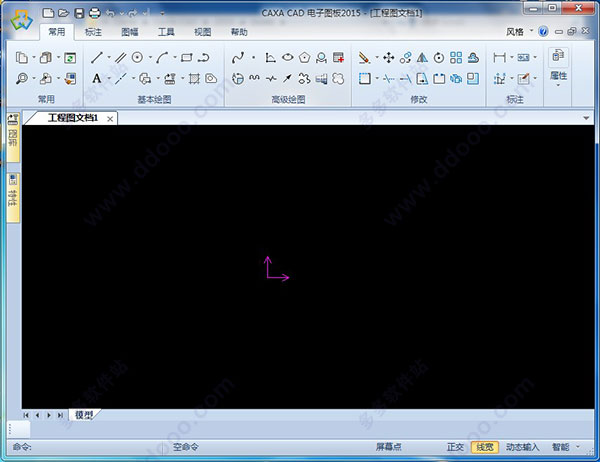Select the Move tool
Image resolution: width=600 pixels, height=462 pixels.
coord(389,58)
